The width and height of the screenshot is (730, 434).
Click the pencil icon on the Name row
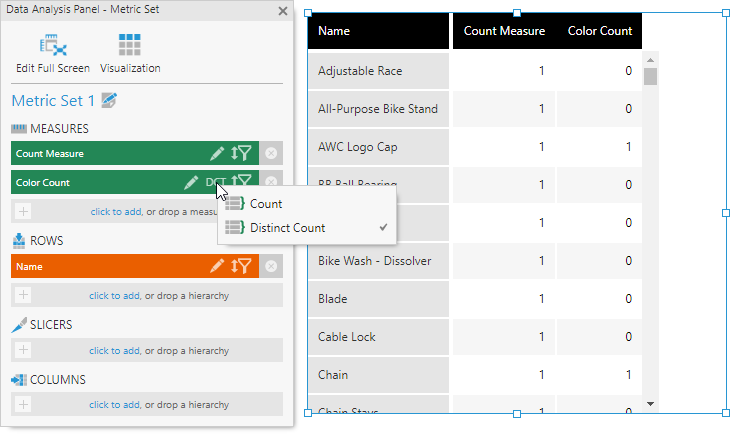pyautogui.click(x=217, y=266)
